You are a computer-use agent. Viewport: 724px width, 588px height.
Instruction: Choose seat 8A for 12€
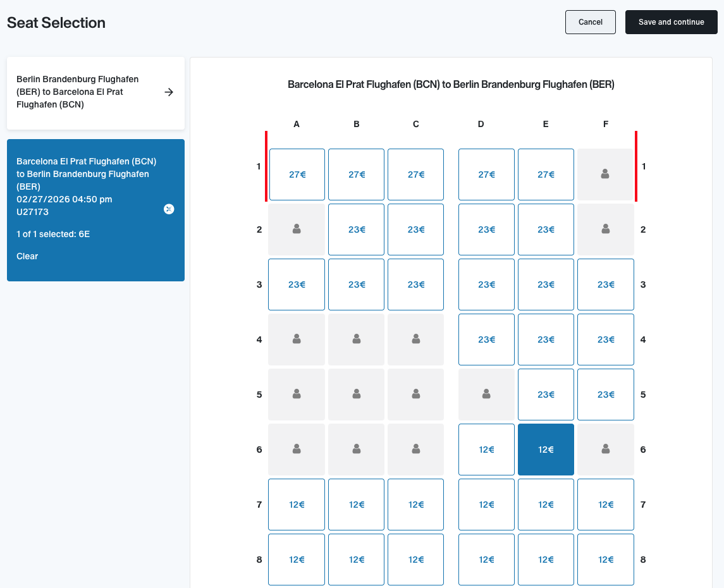(x=297, y=560)
